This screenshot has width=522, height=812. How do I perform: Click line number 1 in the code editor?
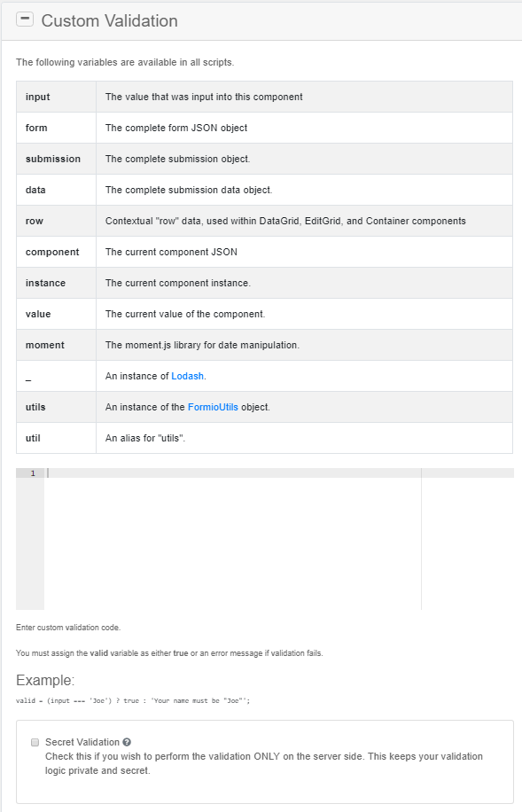(x=32, y=472)
